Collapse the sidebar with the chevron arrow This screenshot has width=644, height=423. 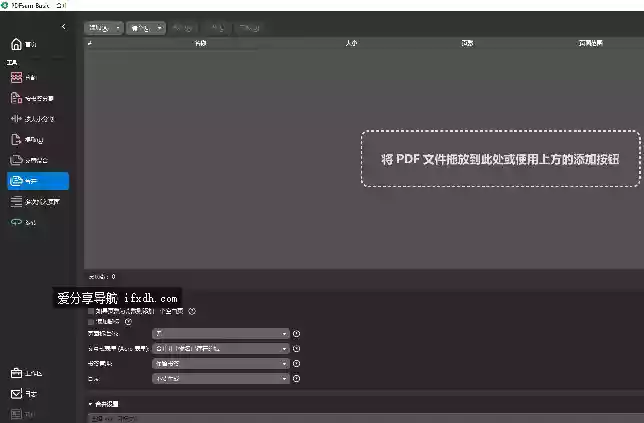[x=64, y=27]
